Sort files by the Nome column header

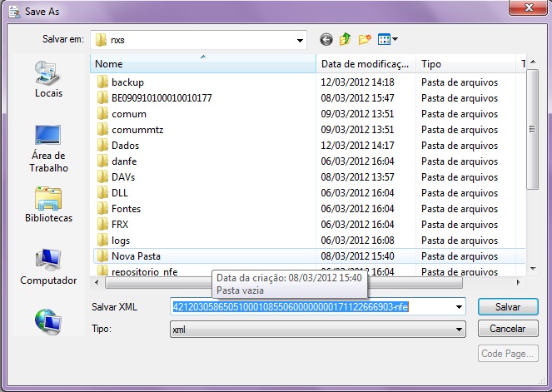tap(203, 64)
